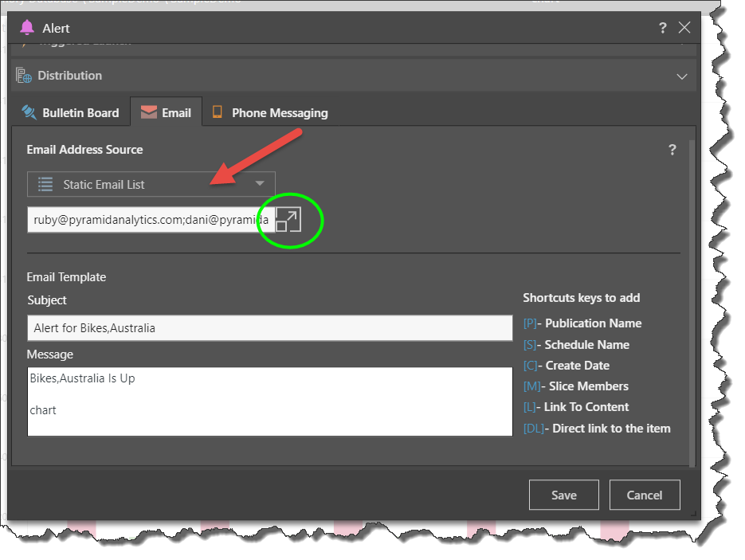Viewport: 745px width, 560px height.
Task: Click the Email envelope icon
Action: [x=149, y=112]
